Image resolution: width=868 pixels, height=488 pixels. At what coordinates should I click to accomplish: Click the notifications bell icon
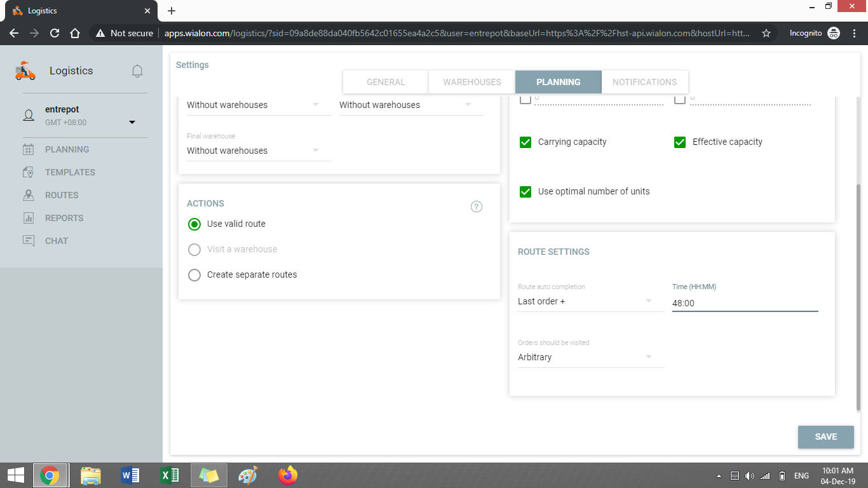coord(137,71)
